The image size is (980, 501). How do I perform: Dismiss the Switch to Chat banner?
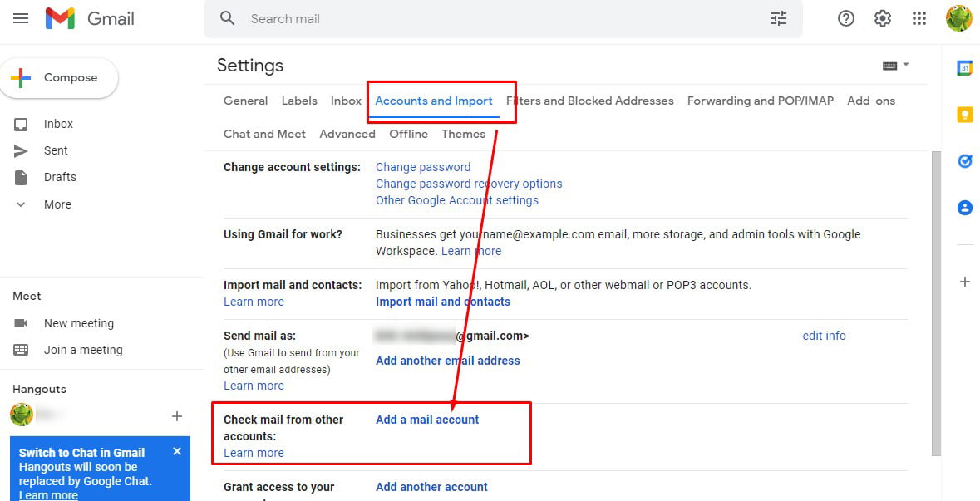point(177,451)
